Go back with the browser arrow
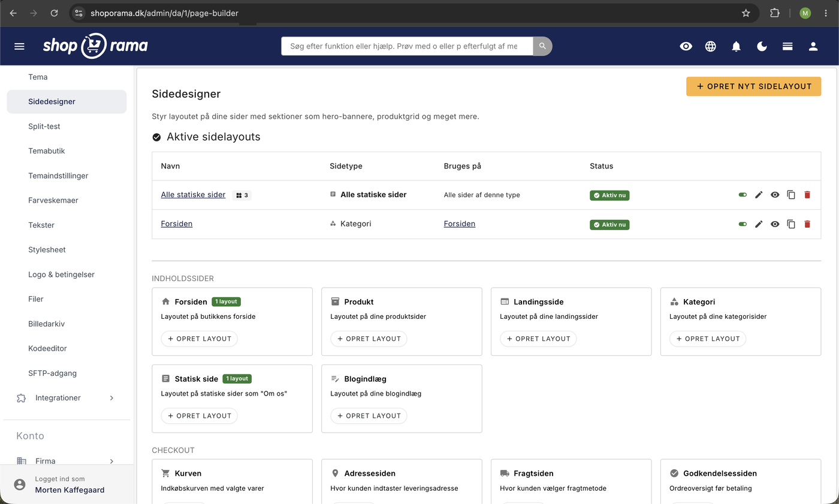The width and height of the screenshot is (839, 504). pos(13,13)
